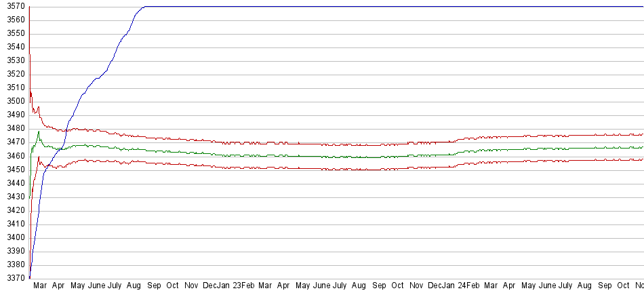644x295 pixels.
Task: Click the lower bright red line
Action: tap(339, 169)
